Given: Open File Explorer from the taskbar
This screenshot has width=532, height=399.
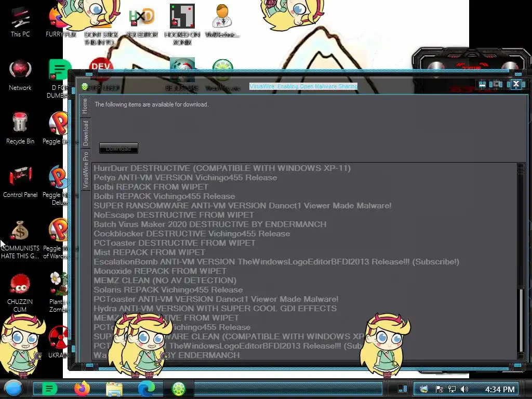Looking at the screenshot, I should point(114,389).
